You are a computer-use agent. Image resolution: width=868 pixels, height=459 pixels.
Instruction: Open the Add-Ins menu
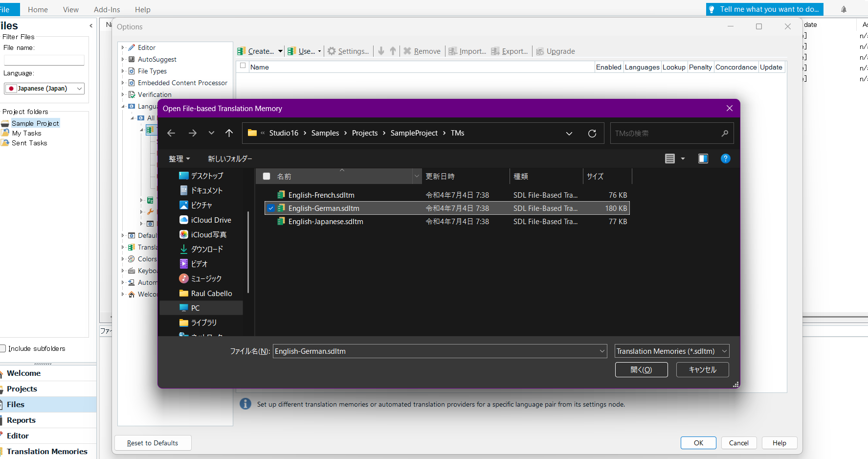(x=107, y=9)
